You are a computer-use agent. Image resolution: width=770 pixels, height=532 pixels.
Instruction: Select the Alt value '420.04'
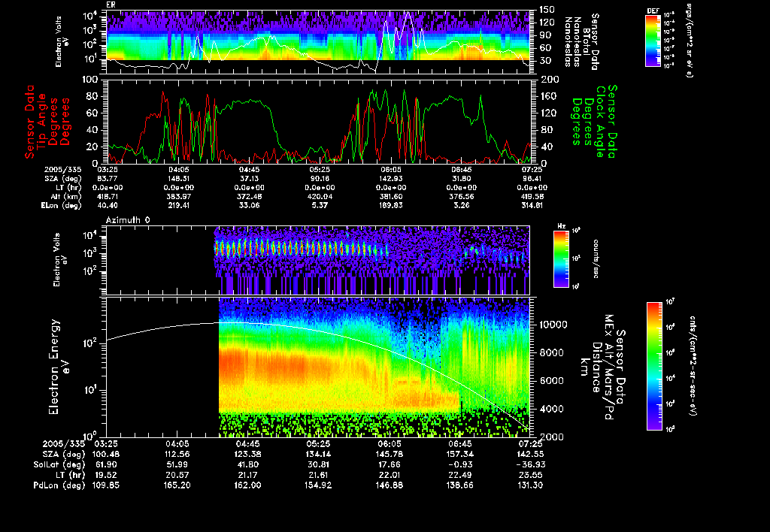coord(320,197)
